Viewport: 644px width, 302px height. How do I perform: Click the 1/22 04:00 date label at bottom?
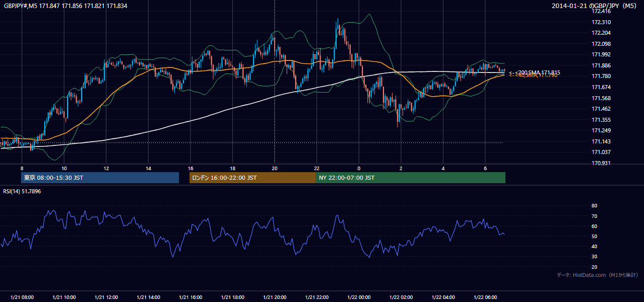[443, 297]
